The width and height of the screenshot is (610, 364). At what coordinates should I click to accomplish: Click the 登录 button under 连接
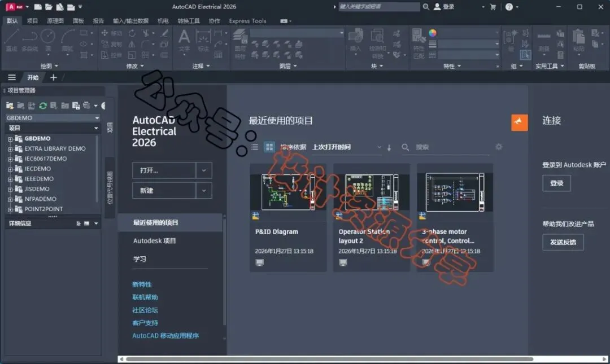(556, 183)
